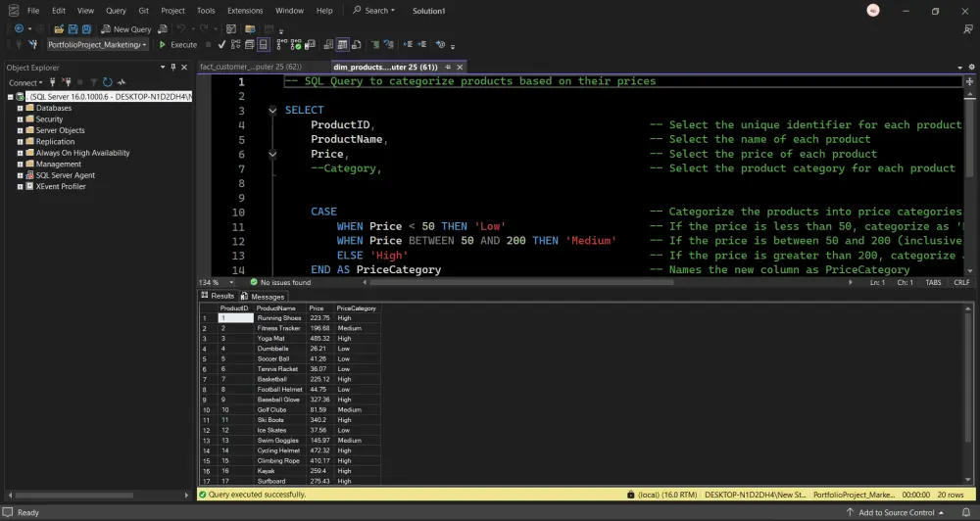Screen dimensions: 980x521
Task: Open a New Query window
Action: click(x=126, y=29)
